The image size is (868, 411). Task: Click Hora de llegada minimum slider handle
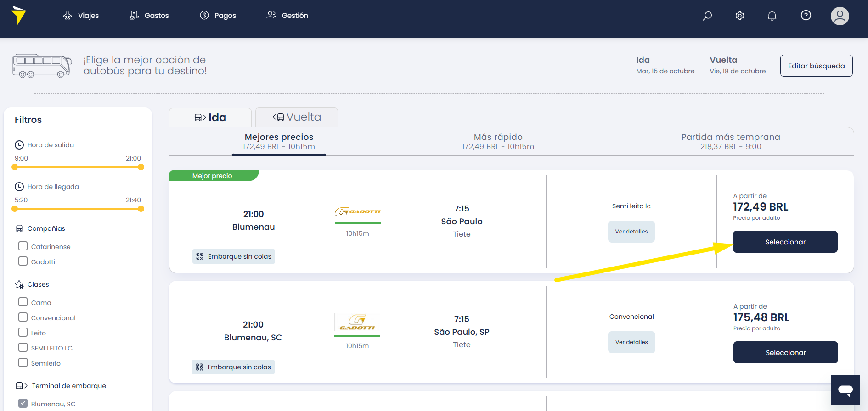tap(15, 209)
